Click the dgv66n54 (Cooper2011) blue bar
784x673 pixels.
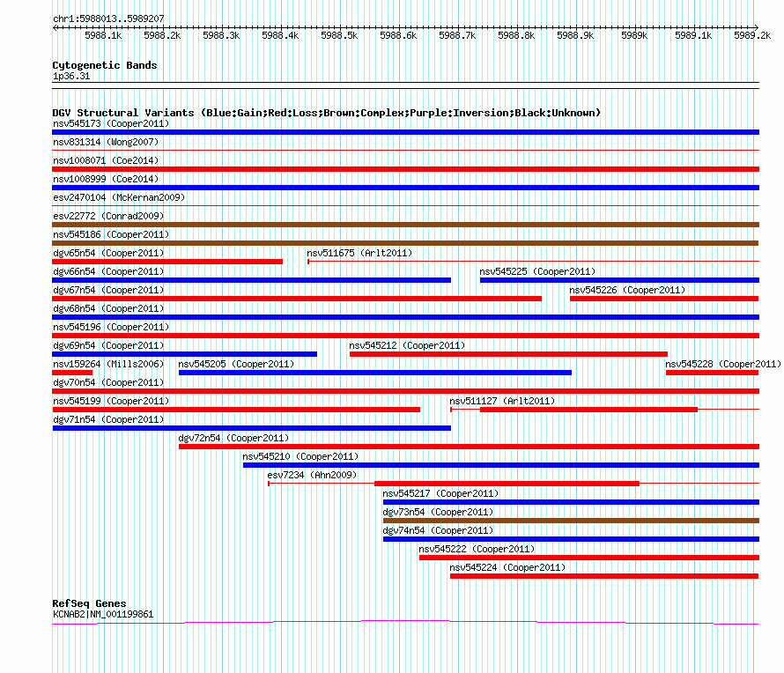(x=252, y=280)
